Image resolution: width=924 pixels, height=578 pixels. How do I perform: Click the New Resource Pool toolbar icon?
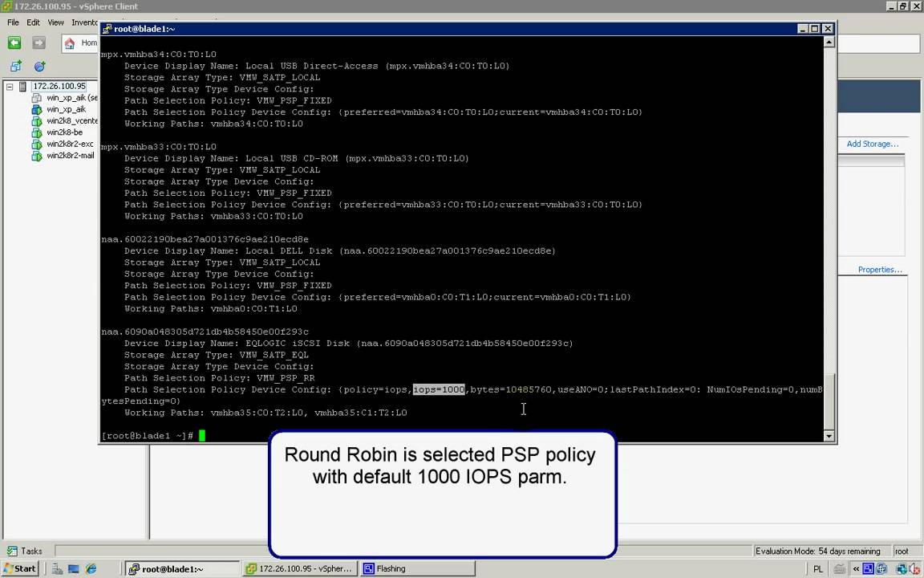click(x=39, y=66)
